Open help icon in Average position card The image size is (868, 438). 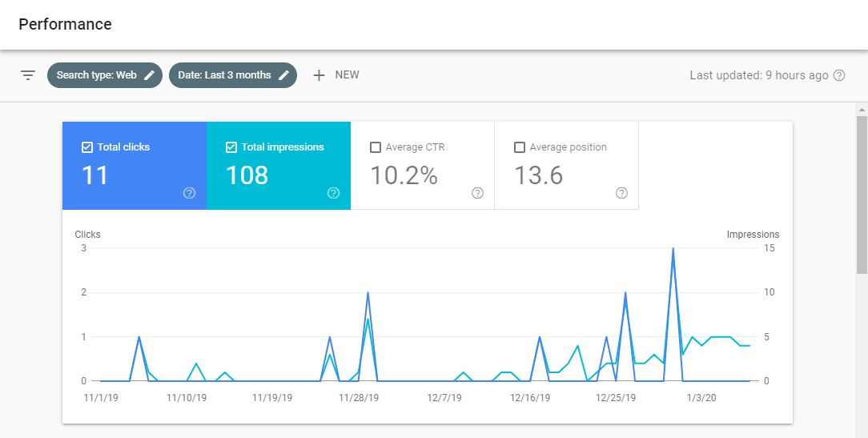point(621,193)
